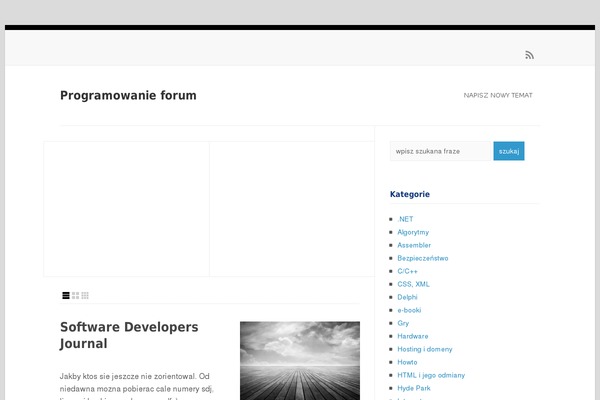Screen dimensions: 600x400
Task: Select the Kategorie sidebar heading
Action: coord(409,194)
